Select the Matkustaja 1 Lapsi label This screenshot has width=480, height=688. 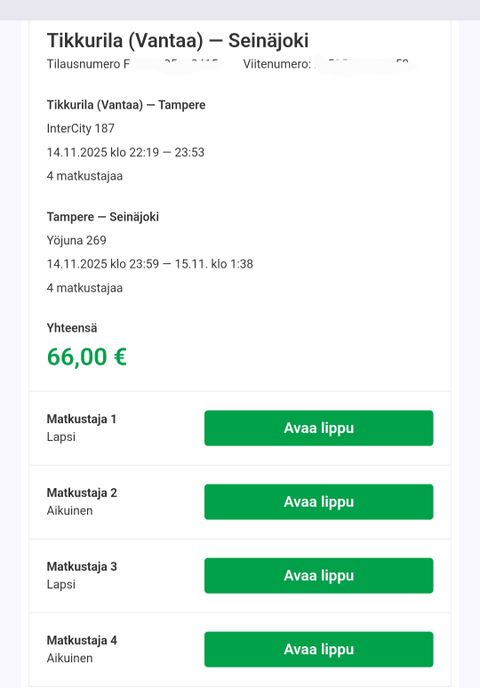(82, 428)
